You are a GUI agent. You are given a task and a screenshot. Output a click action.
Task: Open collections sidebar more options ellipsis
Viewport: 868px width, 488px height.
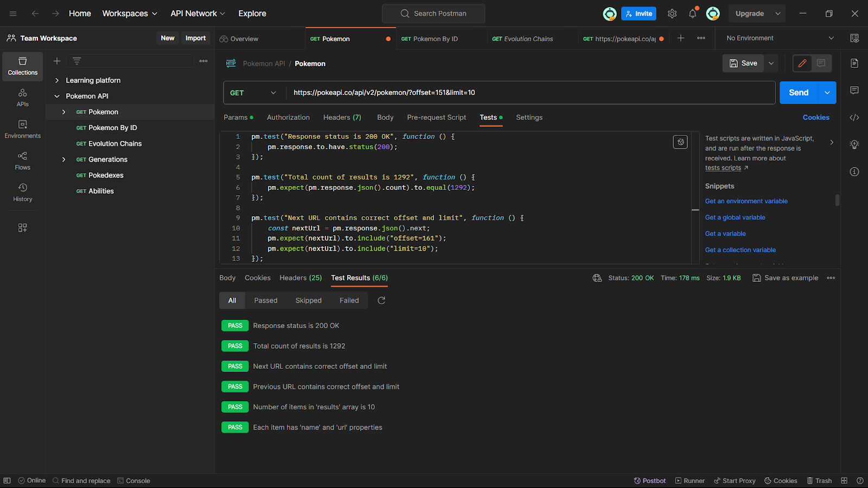(203, 61)
